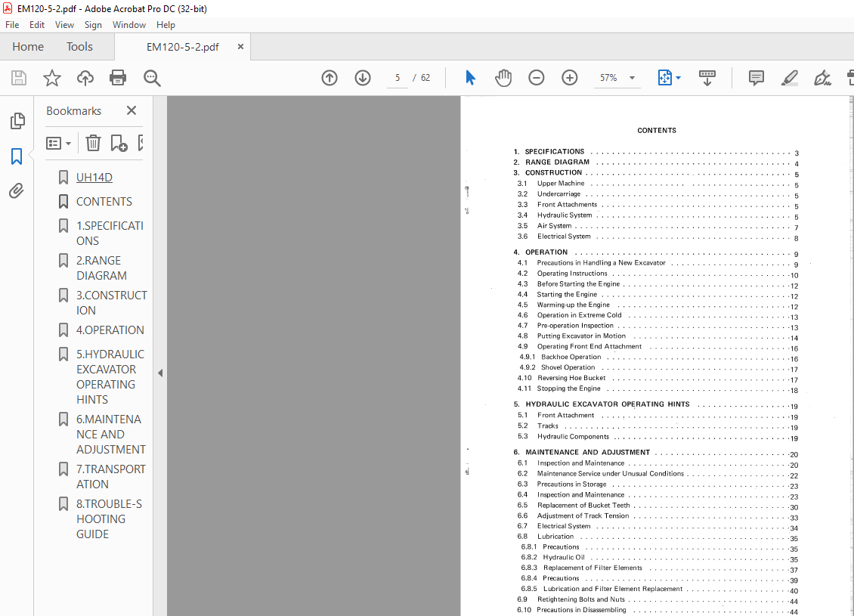This screenshot has height=616, width=854.
Task: Select the Highlight text tool
Action: [x=789, y=78]
